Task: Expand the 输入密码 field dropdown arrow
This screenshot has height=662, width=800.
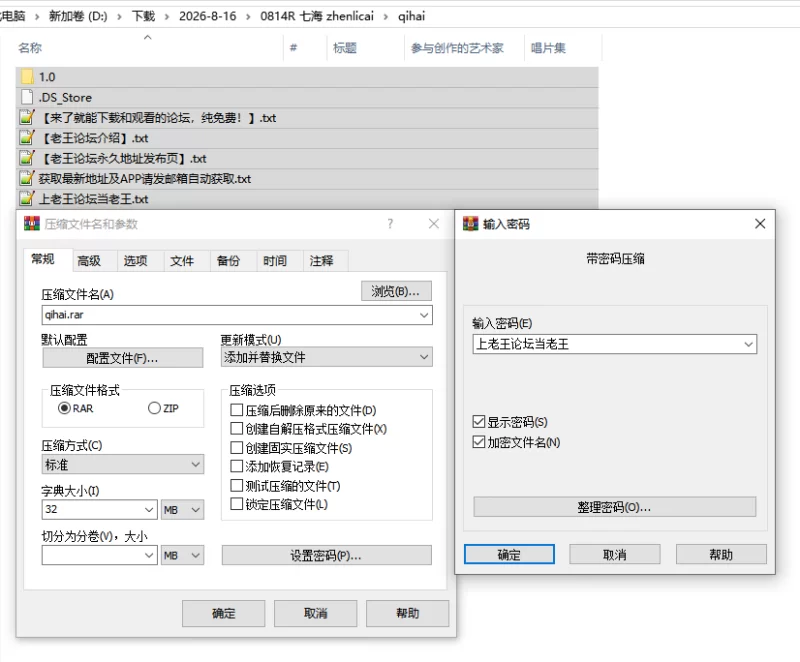Action: 748,344
